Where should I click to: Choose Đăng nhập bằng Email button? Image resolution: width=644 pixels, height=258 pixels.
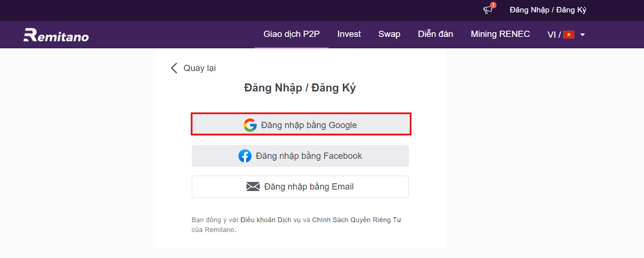tap(300, 186)
